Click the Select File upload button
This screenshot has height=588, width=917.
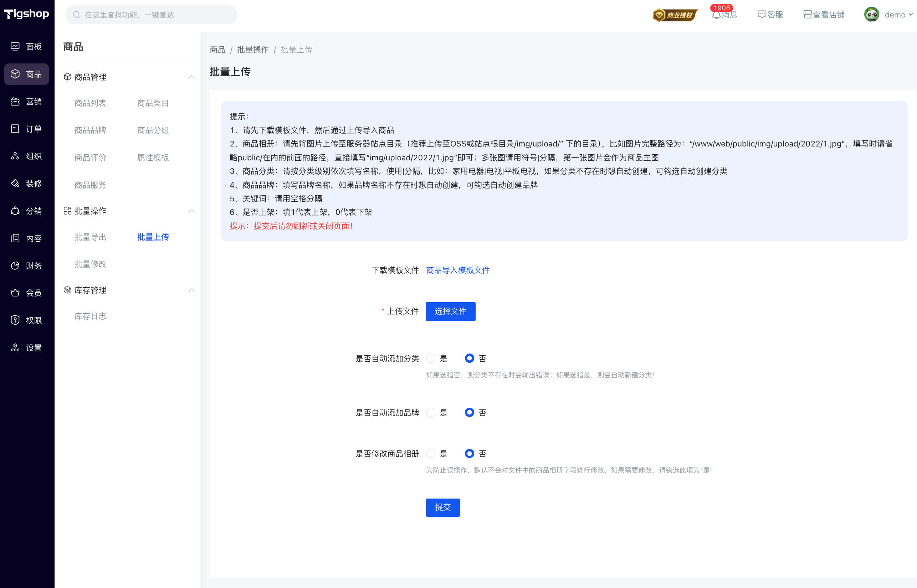coord(450,311)
